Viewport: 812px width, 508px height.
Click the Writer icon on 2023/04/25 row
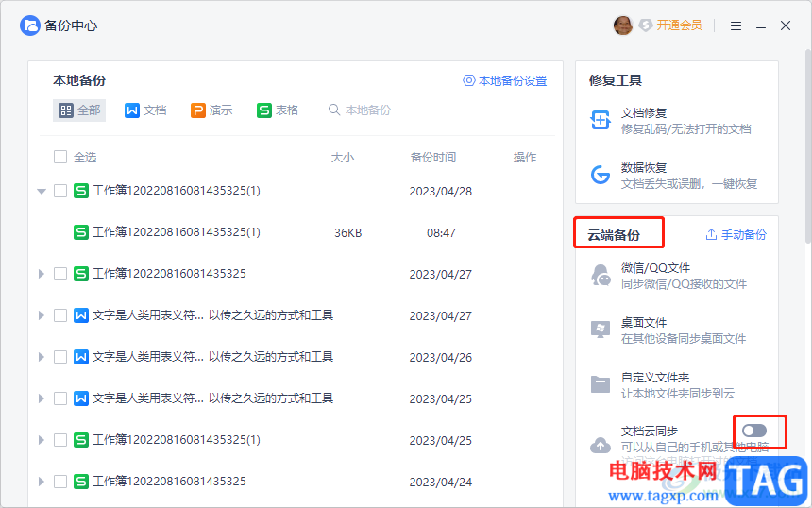pyautogui.click(x=81, y=398)
